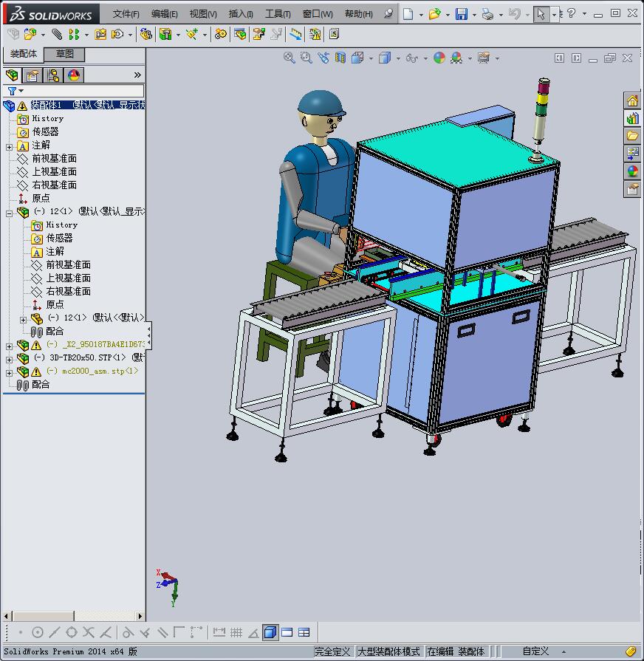This screenshot has width=644, height=661.
Task: Collapse the (-) 12<1> subassembly node
Action: point(9,213)
